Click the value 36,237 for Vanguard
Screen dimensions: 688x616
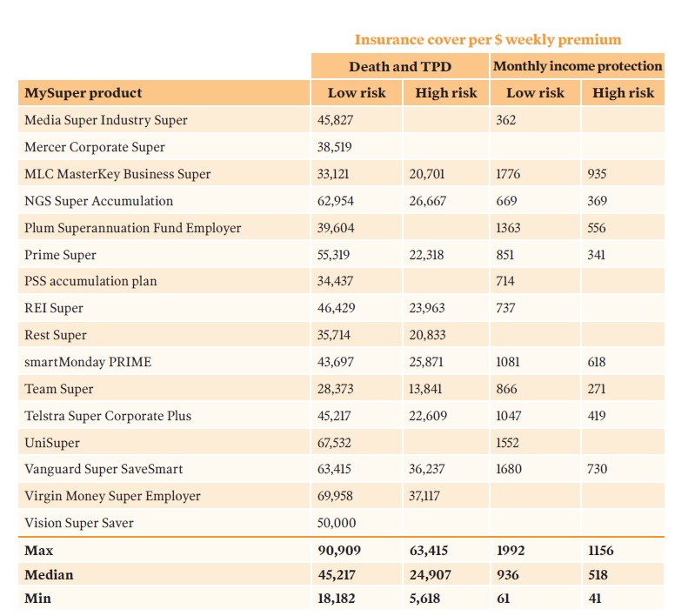(427, 469)
